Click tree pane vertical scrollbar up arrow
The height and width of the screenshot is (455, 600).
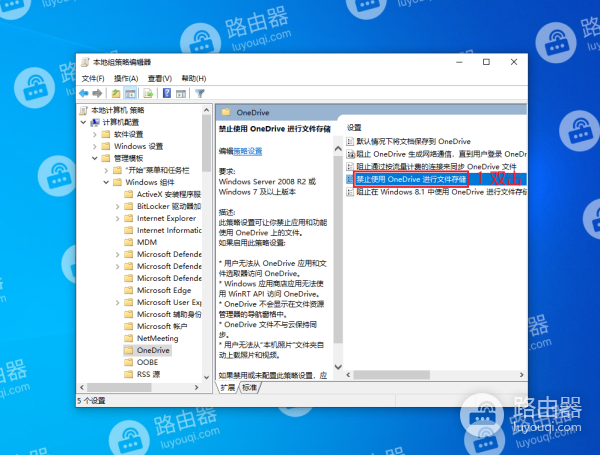[x=206, y=110]
